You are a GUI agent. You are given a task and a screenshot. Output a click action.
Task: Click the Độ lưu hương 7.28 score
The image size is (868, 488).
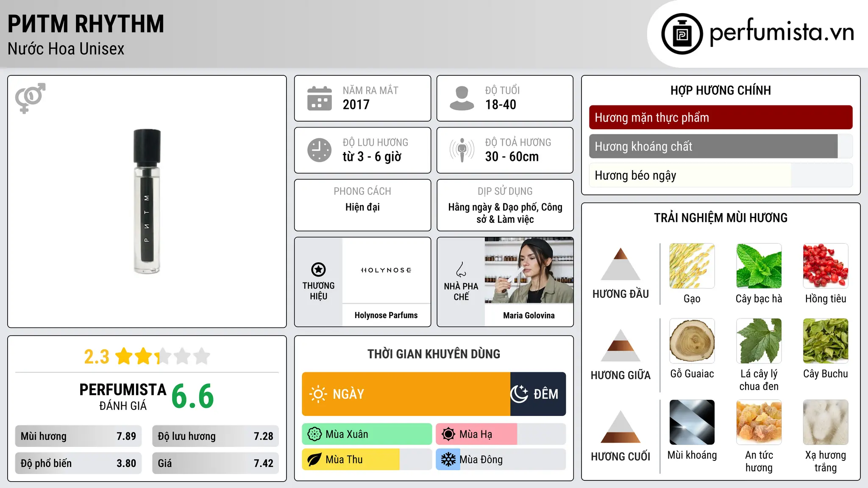coord(215,436)
